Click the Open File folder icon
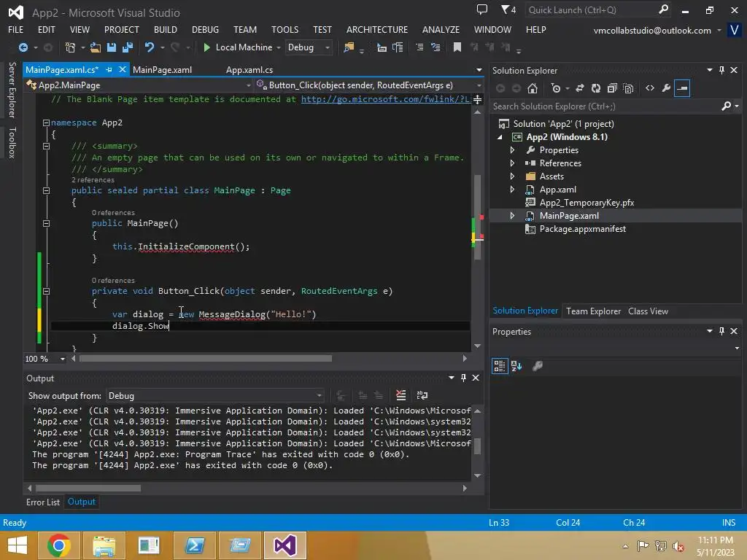This screenshot has height=560, width=747. click(x=96, y=47)
